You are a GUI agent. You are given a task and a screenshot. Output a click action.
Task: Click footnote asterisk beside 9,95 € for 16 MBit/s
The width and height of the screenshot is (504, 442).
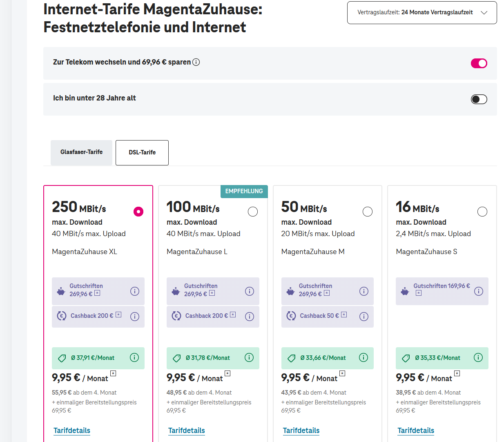click(x=457, y=373)
